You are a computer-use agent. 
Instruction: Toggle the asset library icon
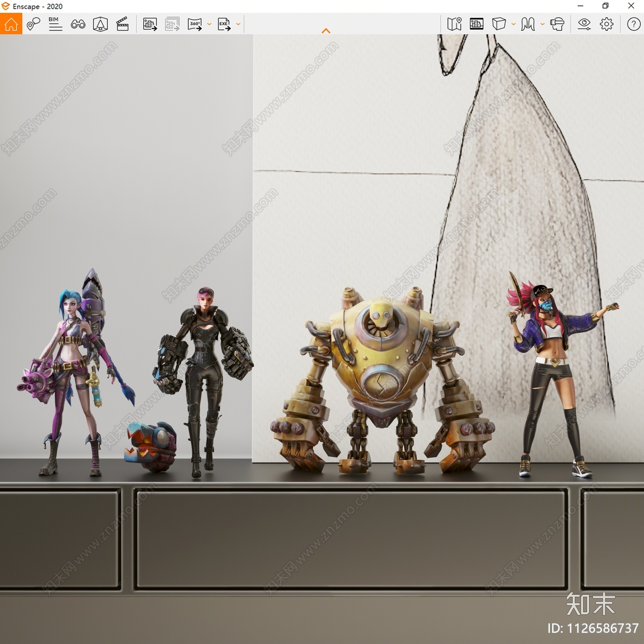[x=477, y=24]
